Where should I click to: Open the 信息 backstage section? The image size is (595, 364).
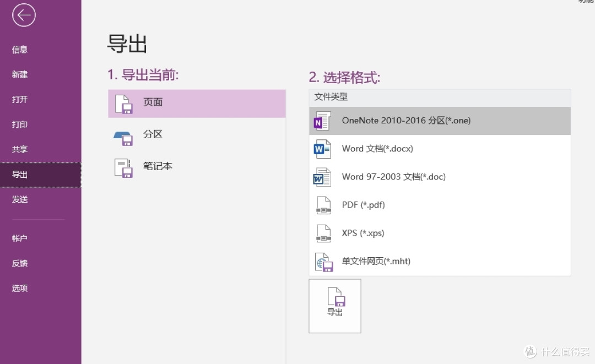click(20, 50)
